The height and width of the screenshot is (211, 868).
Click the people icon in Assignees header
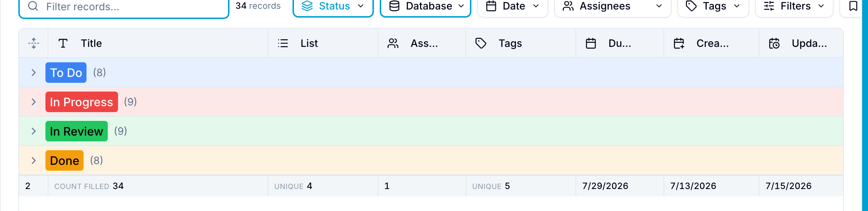[x=393, y=43]
